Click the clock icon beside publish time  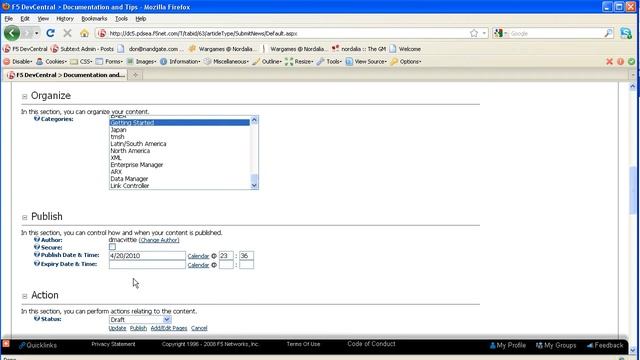click(214, 256)
